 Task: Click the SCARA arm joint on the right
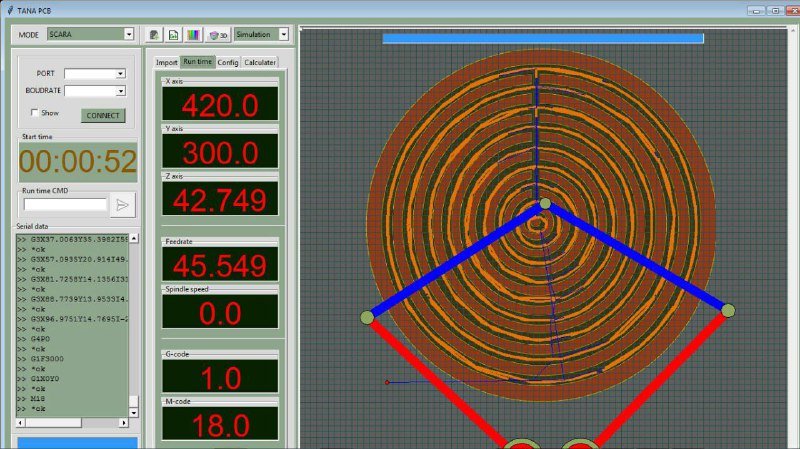click(728, 310)
